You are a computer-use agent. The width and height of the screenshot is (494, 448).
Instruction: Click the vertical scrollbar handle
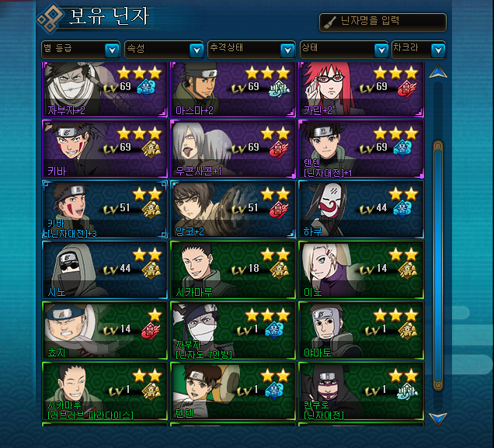click(x=438, y=266)
